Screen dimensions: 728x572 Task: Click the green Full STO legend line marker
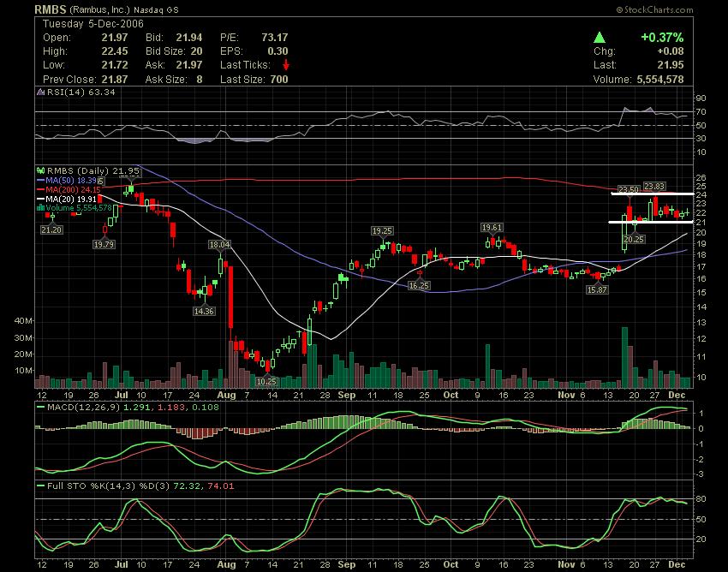click(40, 486)
